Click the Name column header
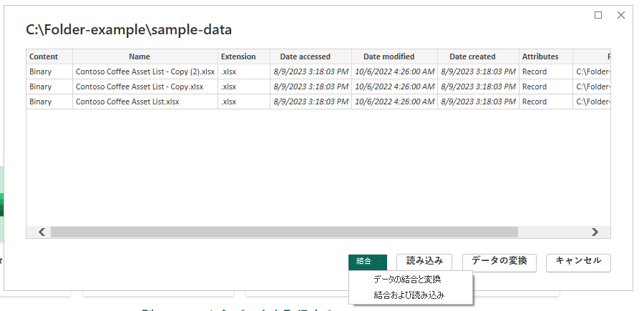The width and height of the screenshot is (644, 311). 145,56
